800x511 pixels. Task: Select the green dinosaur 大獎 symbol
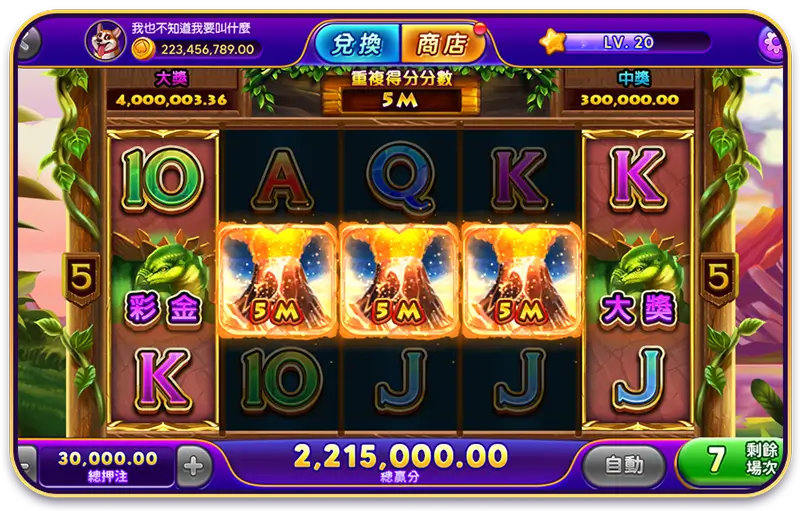638,279
